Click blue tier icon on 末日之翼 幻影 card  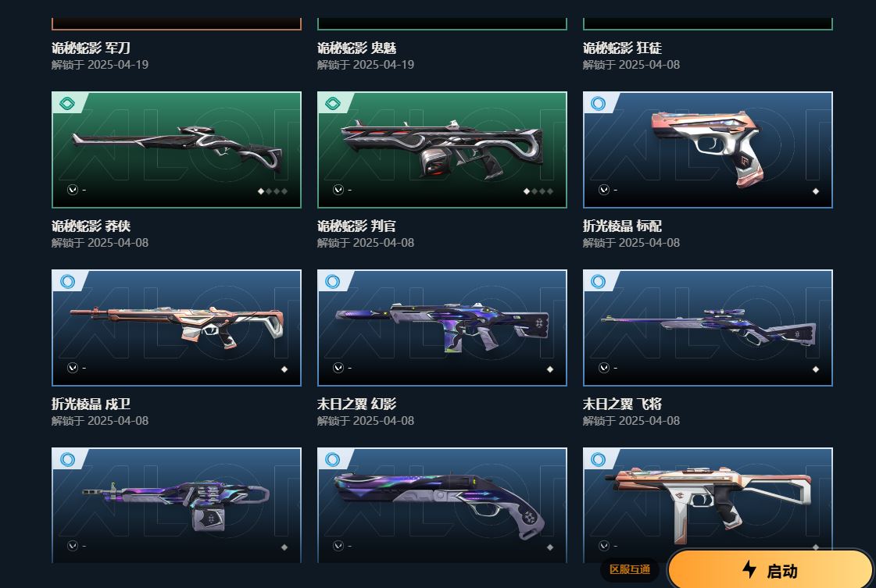[333, 282]
